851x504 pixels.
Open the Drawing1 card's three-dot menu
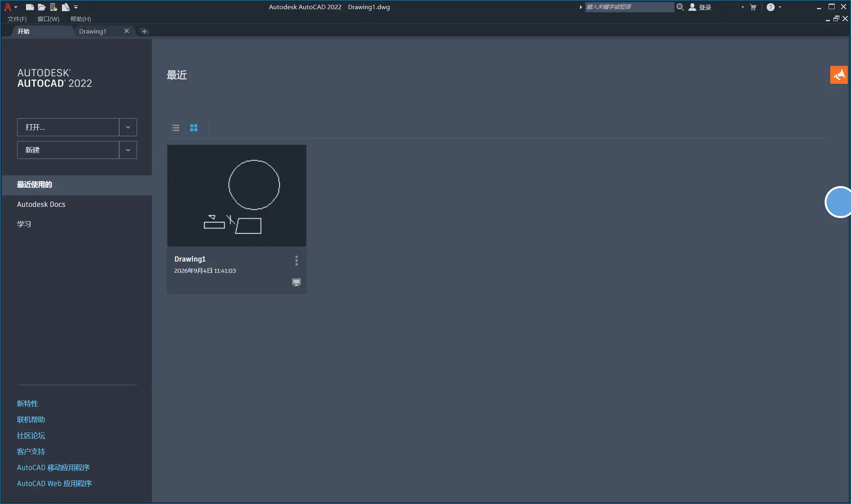(296, 261)
